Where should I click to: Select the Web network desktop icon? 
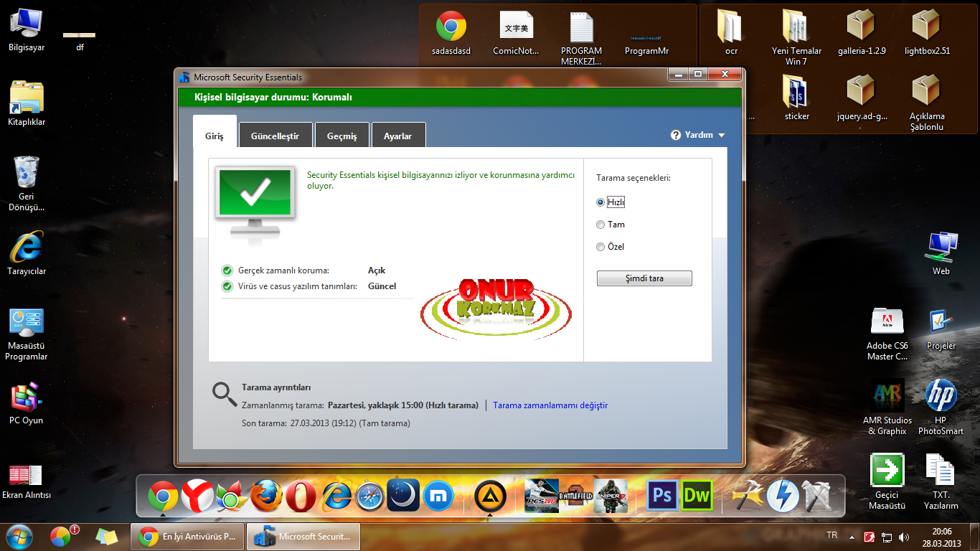pos(941,253)
